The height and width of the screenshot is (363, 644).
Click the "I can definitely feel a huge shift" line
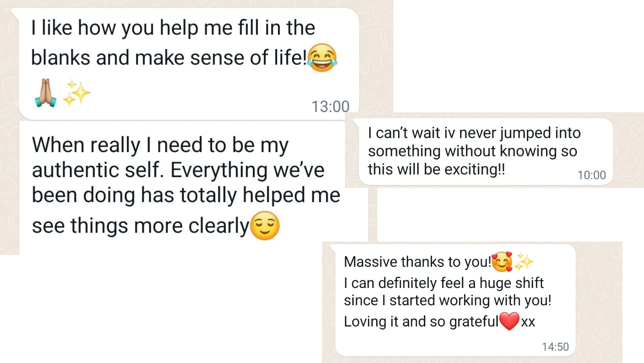(x=444, y=283)
